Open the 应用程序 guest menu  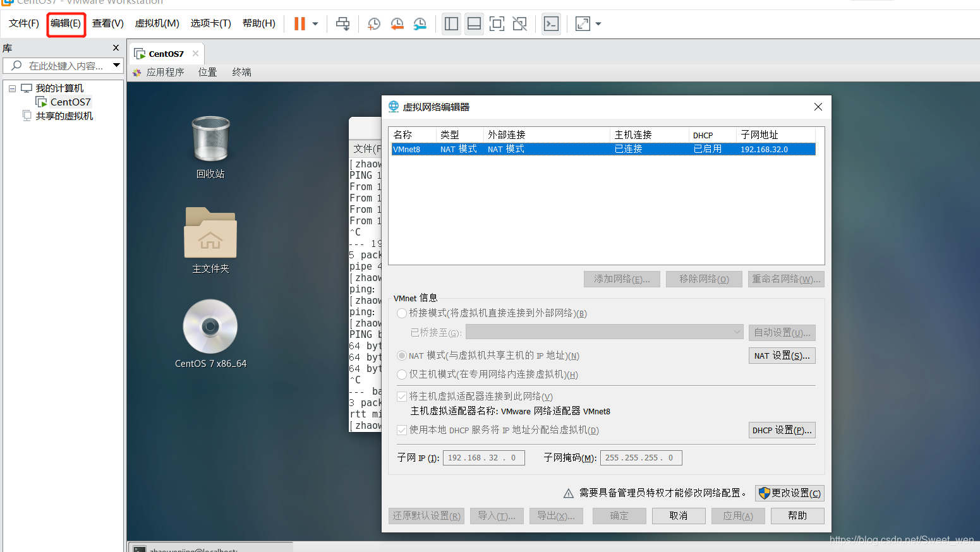165,72
